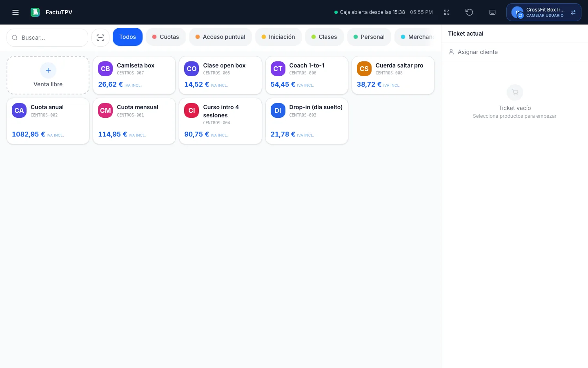Add Coach 1-to-1 product
Screen dimensions: 588x368
307,75
